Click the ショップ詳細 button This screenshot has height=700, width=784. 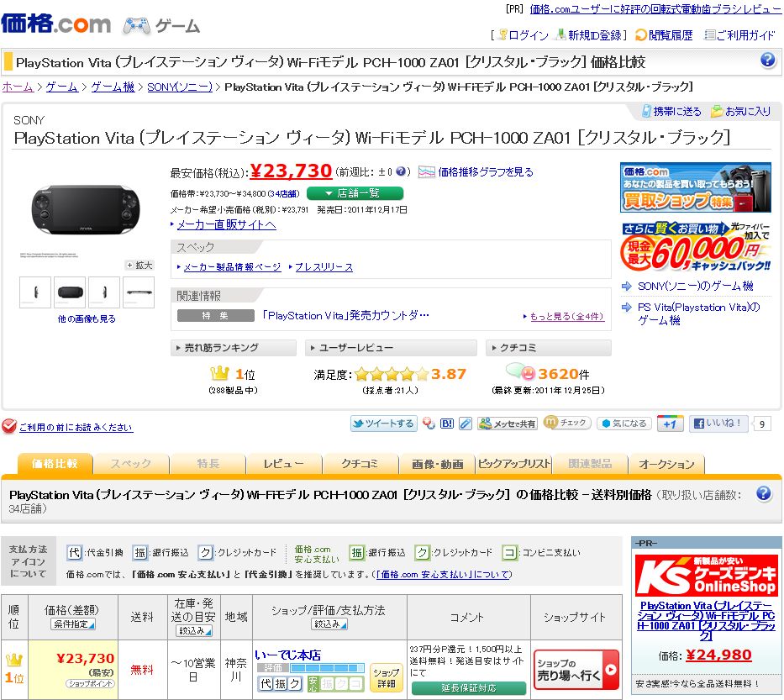coord(386,677)
